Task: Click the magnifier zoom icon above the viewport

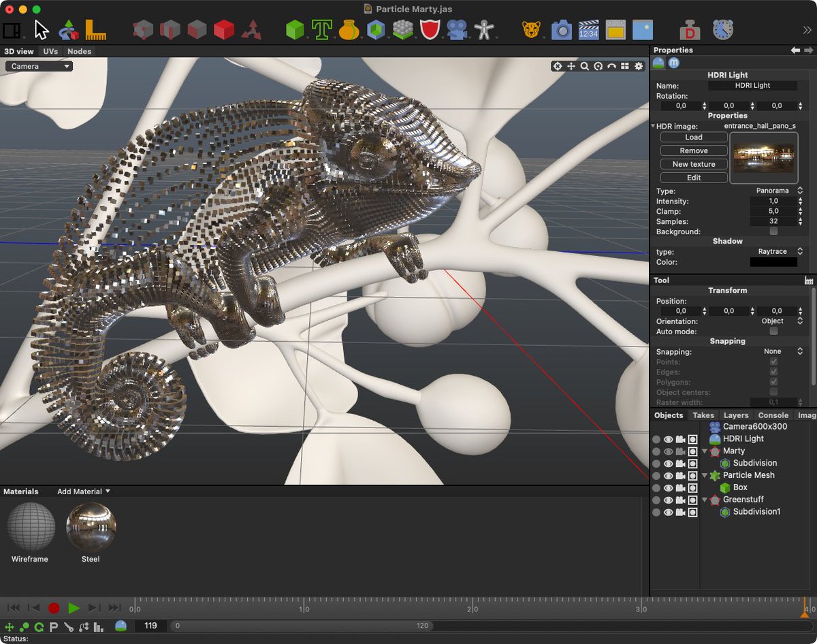Action: click(585, 66)
